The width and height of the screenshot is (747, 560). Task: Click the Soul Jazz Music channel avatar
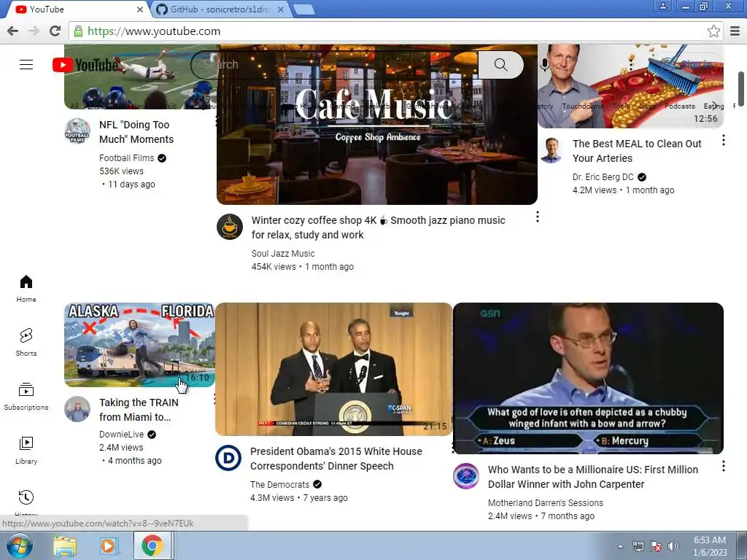(x=230, y=227)
